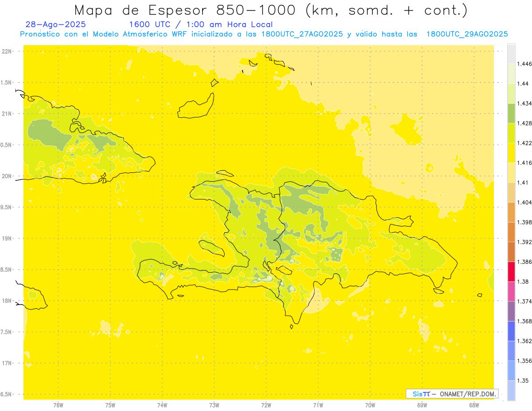532x411 pixels.
Task: Click the legend value '1.416'
Action: pos(525,163)
